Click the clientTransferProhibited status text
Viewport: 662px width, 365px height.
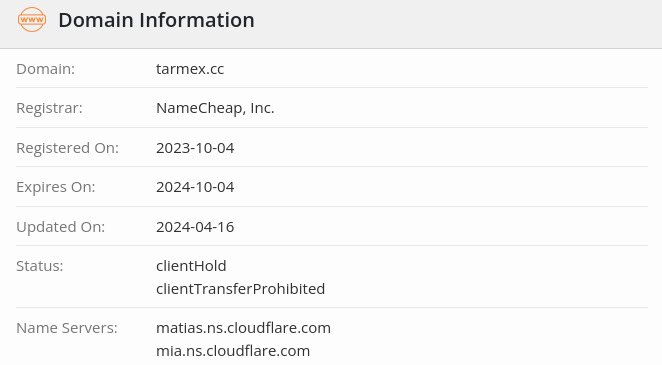pos(241,289)
